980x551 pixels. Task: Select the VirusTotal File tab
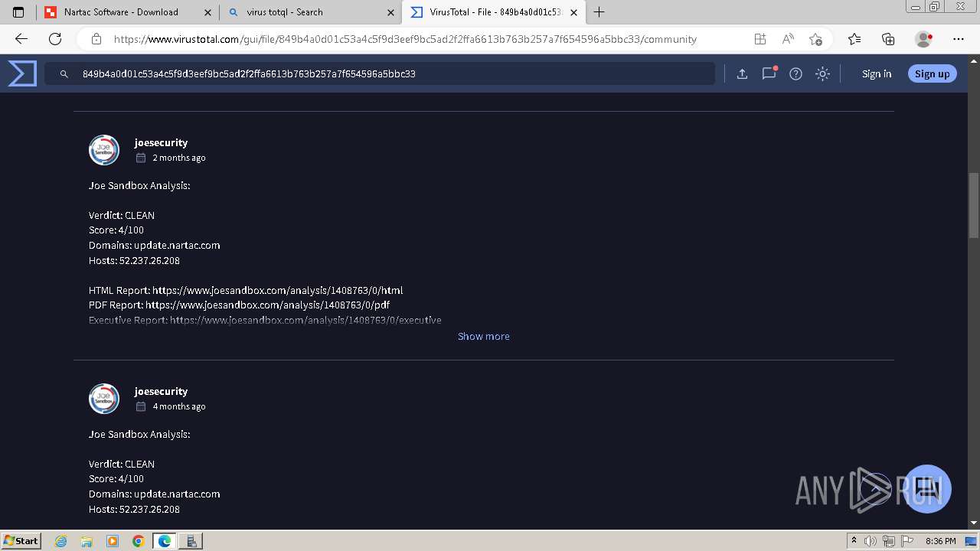point(494,11)
